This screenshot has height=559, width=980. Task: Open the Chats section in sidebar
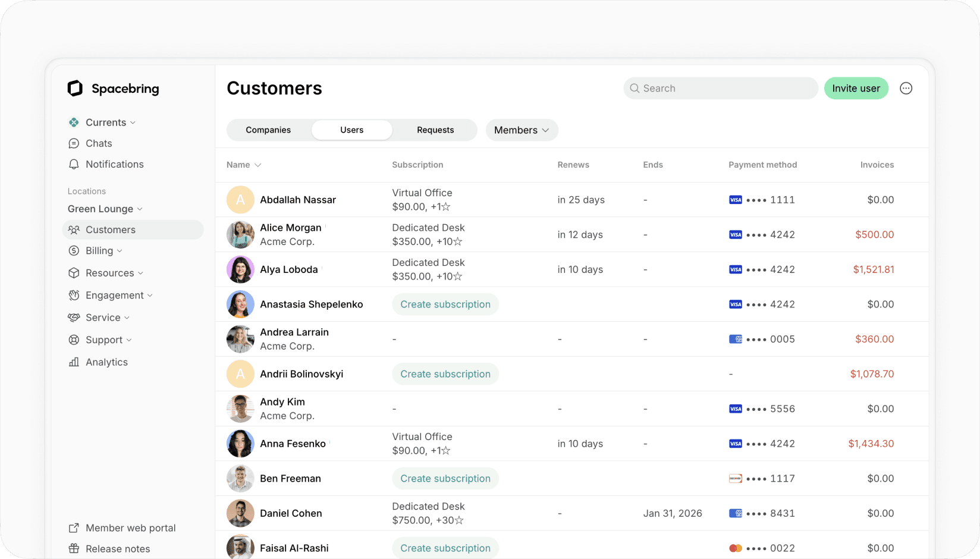pos(98,143)
